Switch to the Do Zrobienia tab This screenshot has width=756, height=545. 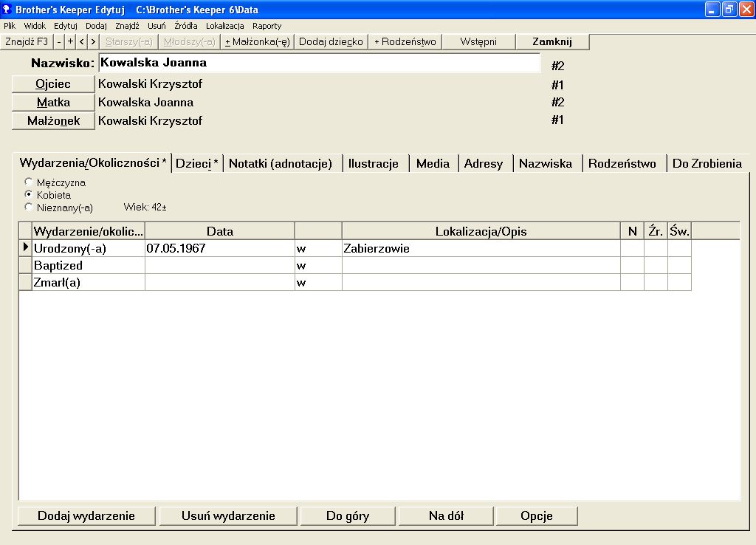pos(707,164)
